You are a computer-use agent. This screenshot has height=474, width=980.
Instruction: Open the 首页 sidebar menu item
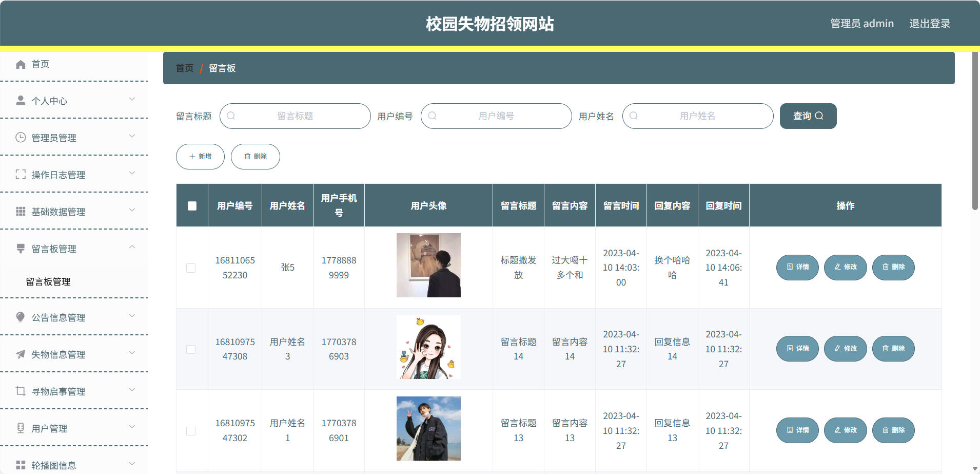click(74, 64)
